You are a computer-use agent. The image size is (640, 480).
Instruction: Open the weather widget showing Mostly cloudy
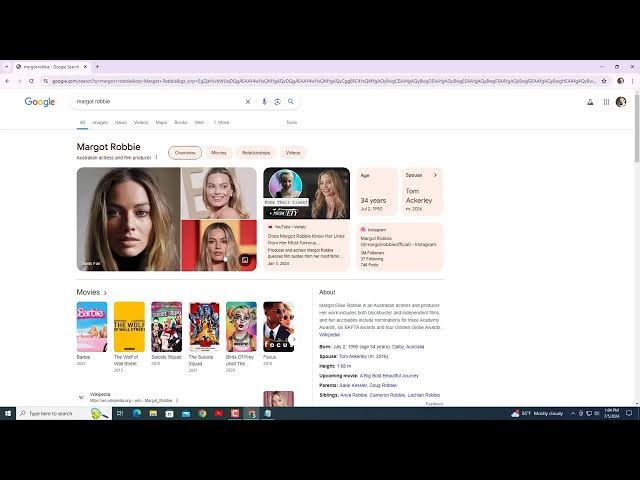tap(537, 413)
